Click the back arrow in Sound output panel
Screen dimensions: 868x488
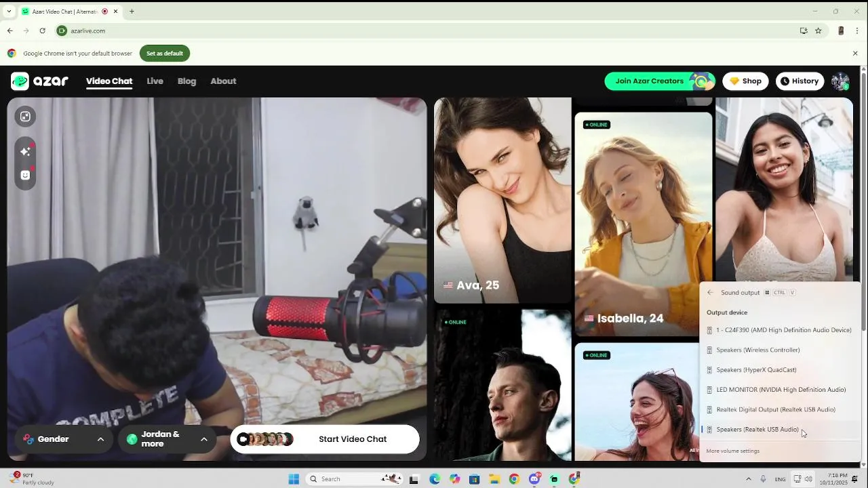point(710,293)
